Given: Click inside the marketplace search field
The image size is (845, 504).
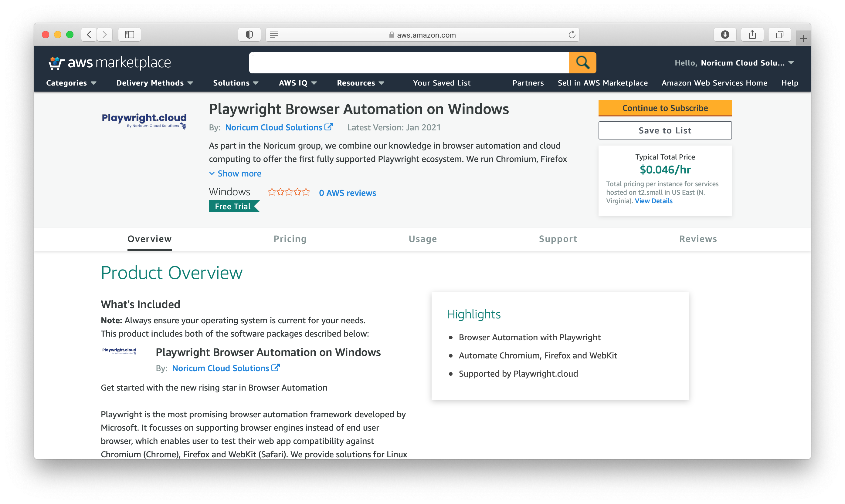Looking at the screenshot, I should coord(409,62).
